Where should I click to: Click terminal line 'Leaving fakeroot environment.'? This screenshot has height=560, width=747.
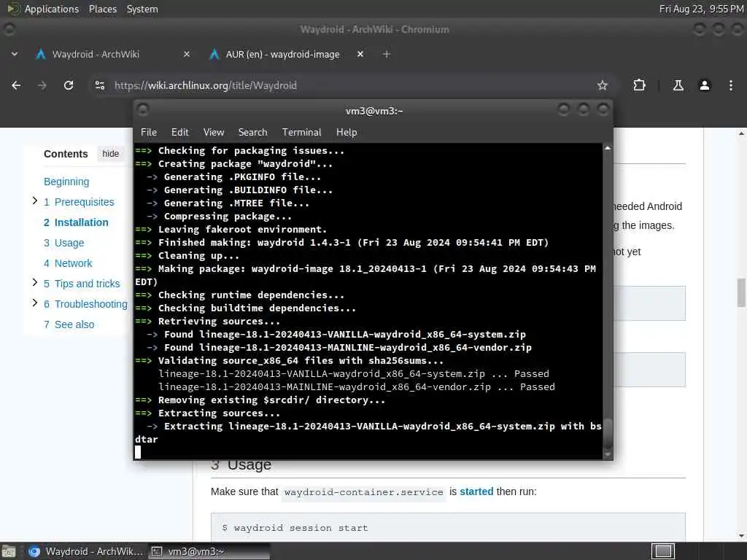point(242,230)
